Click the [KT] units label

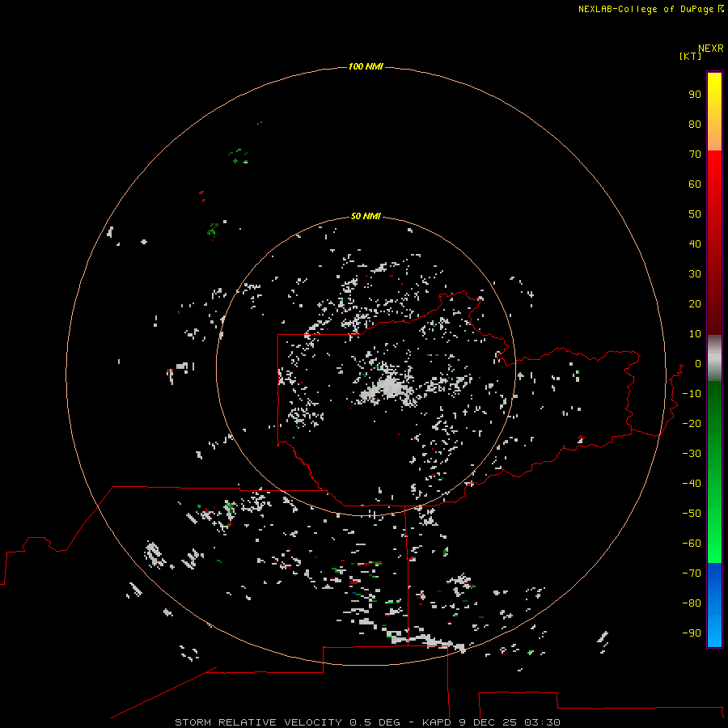click(691, 56)
